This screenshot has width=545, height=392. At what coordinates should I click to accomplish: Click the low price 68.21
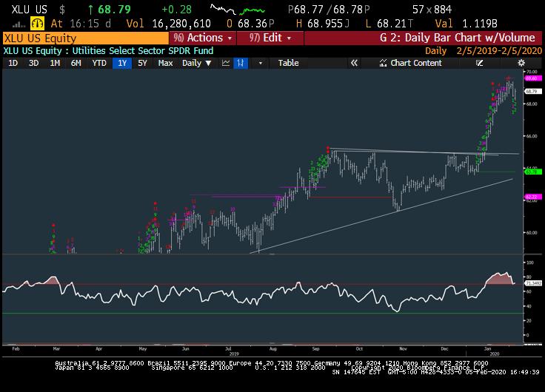click(x=392, y=24)
